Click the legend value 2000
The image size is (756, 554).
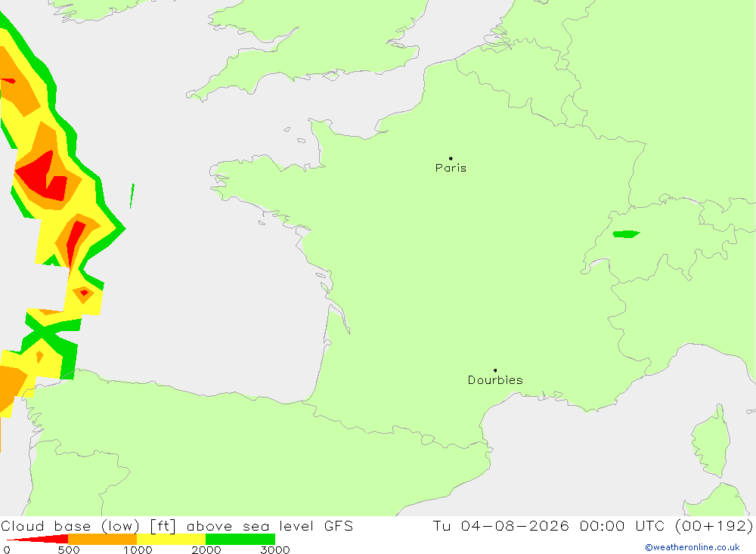(x=206, y=550)
